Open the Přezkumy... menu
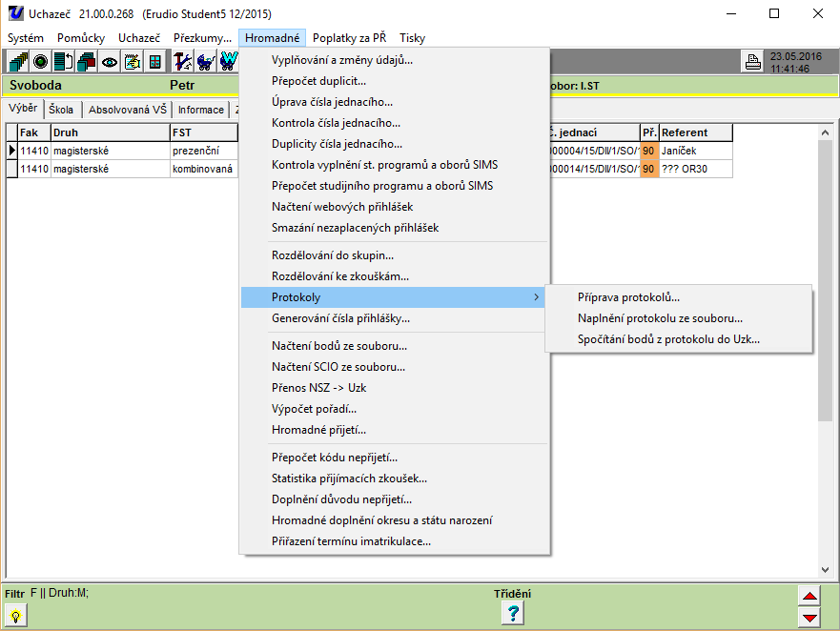This screenshot has width=840, height=631. click(x=202, y=38)
